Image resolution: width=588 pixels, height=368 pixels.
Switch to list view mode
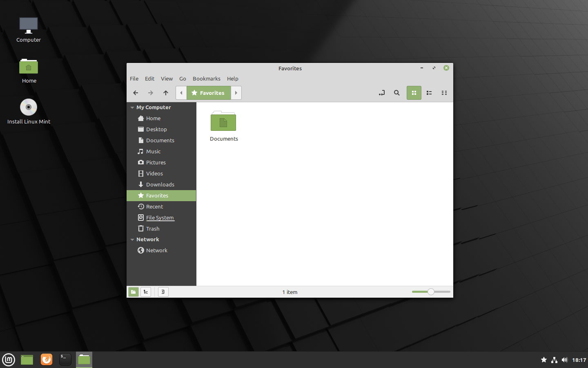(429, 93)
